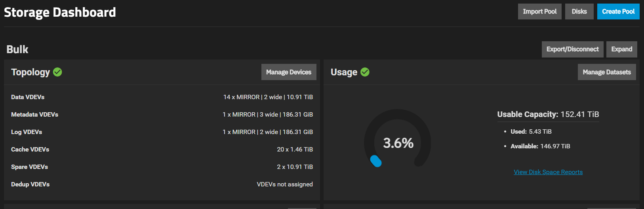The height and width of the screenshot is (209, 644).
Task: Click the Import Pool button
Action: click(x=539, y=12)
